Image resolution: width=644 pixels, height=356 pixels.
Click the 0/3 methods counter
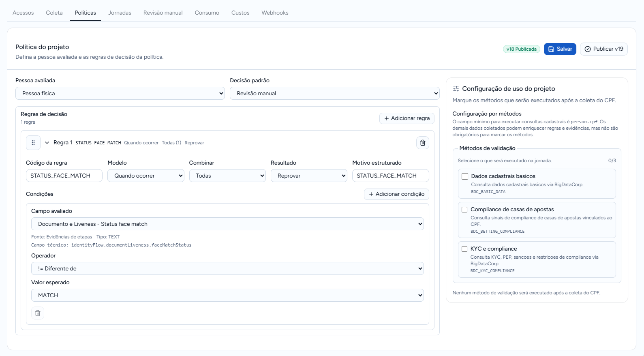coord(612,161)
